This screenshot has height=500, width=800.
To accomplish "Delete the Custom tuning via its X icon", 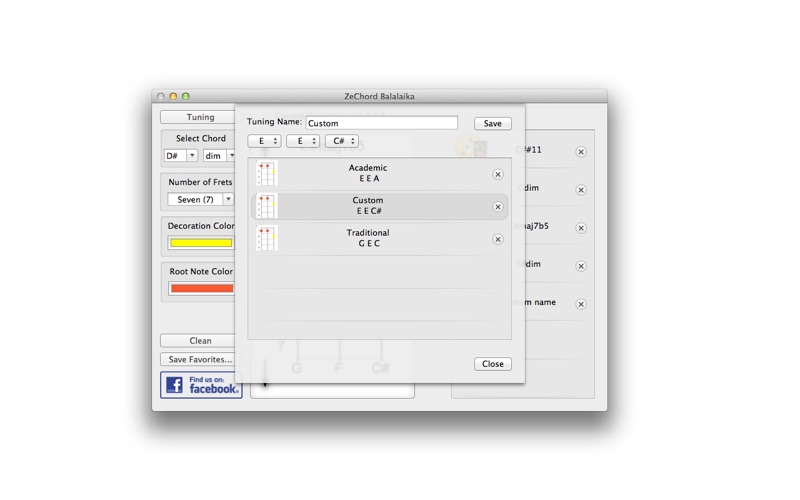I will 498,207.
